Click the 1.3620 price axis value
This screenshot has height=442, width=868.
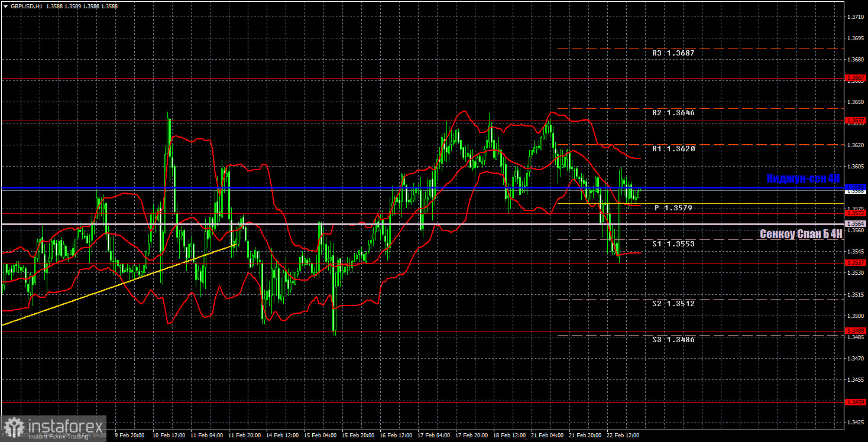[x=856, y=145]
